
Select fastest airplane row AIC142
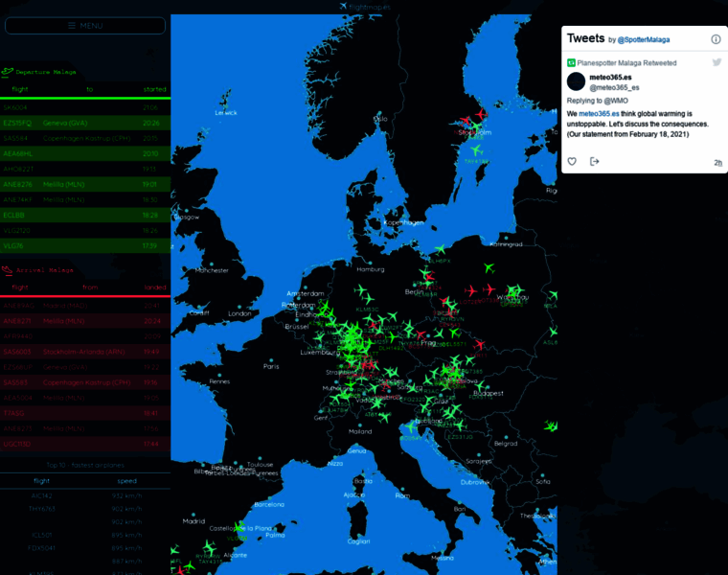point(85,495)
